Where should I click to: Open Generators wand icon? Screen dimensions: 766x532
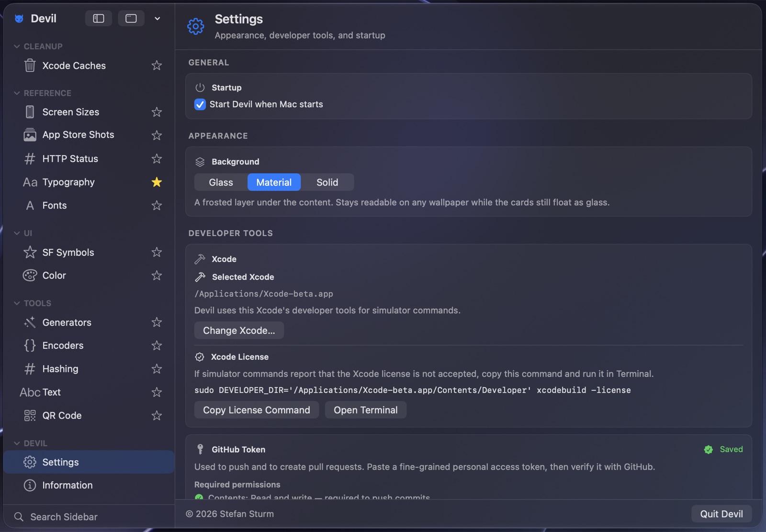pyautogui.click(x=30, y=322)
